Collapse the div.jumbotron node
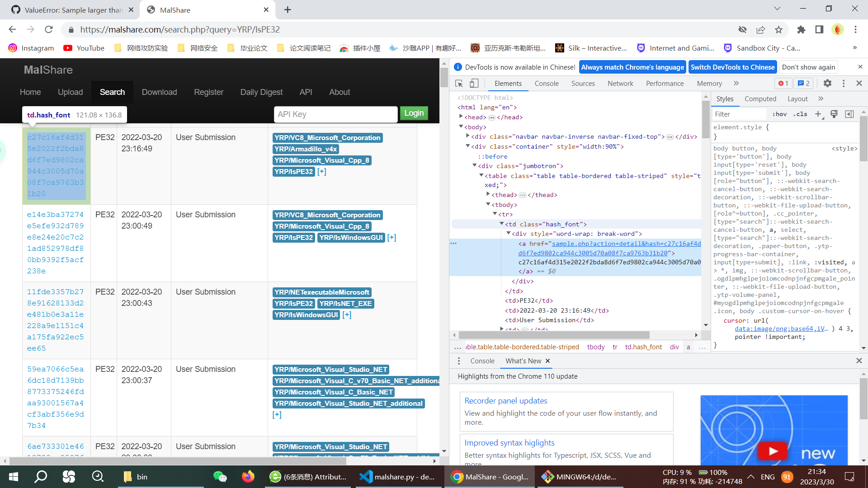868x488 pixels. [x=474, y=166]
